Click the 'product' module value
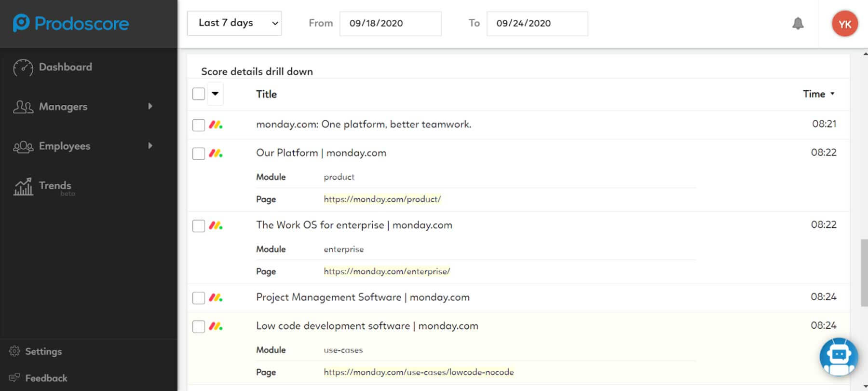 [x=339, y=177]
